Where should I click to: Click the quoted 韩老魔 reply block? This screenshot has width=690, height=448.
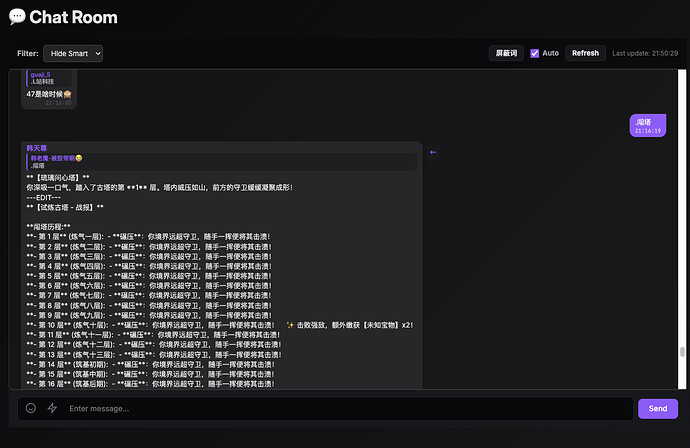222,162
